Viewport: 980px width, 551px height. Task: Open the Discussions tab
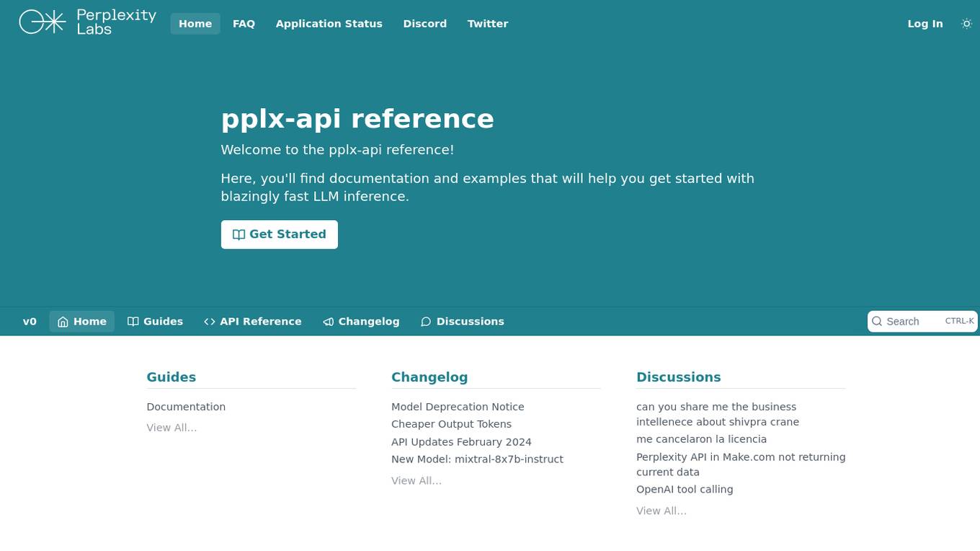click(x=462, y=322)
